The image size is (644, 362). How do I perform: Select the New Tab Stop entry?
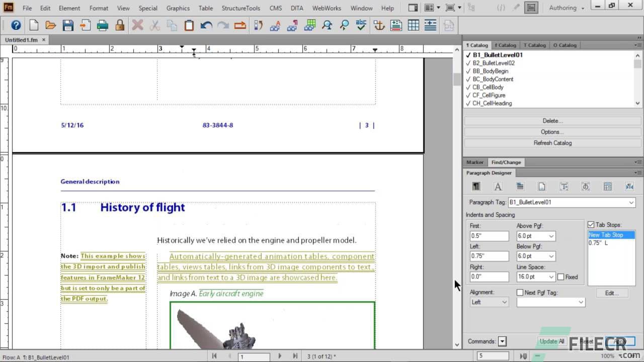coord(610,235)
